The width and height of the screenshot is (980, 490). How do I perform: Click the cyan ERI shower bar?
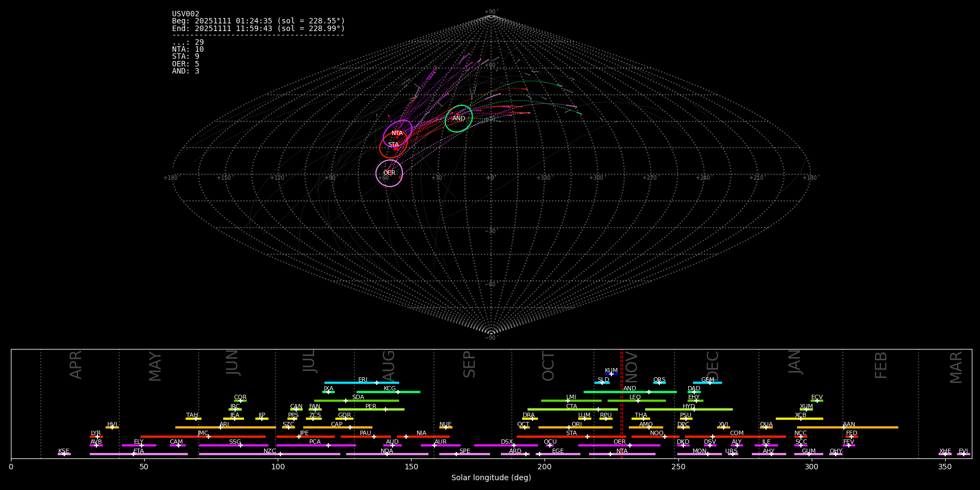362,383
